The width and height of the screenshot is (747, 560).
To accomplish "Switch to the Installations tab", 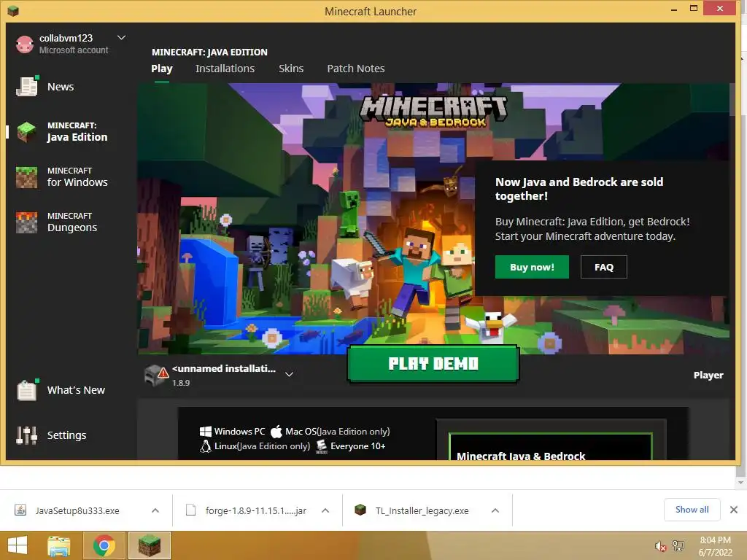I will tap(225, 69).
